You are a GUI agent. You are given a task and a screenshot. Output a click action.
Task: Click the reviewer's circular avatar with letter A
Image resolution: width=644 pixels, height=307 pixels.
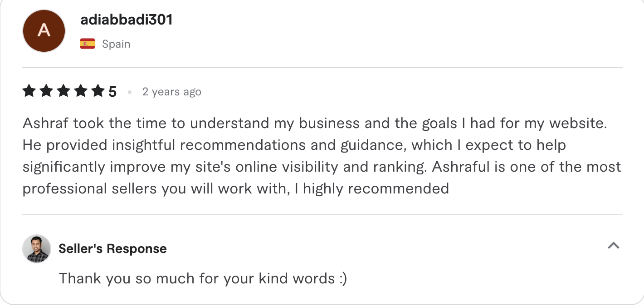tap(44, 30)
